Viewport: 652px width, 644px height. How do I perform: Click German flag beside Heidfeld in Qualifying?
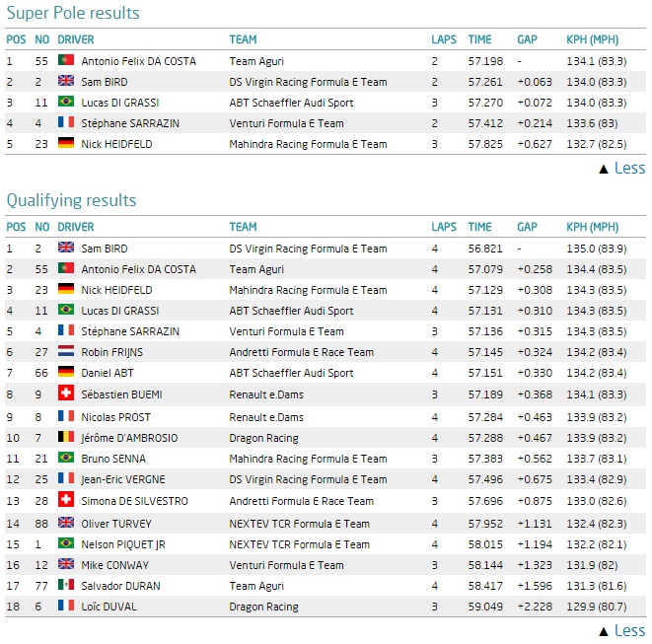[66, 289]
